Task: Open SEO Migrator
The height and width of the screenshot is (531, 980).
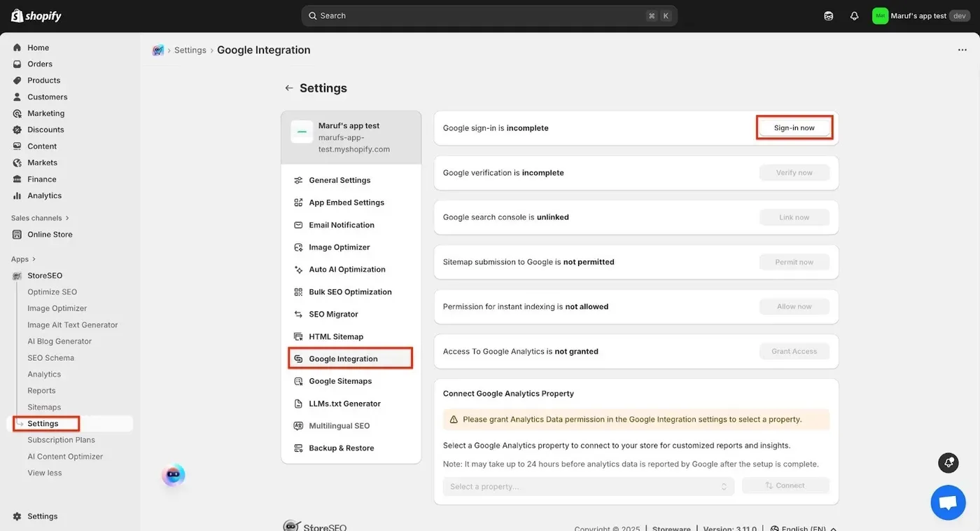Action: coord(333,315)
